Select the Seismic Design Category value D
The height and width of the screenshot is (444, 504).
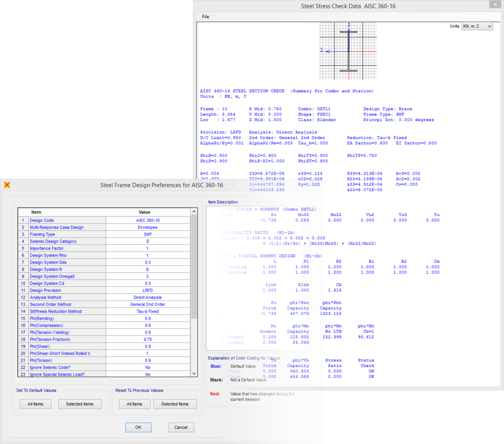(148, 241)
